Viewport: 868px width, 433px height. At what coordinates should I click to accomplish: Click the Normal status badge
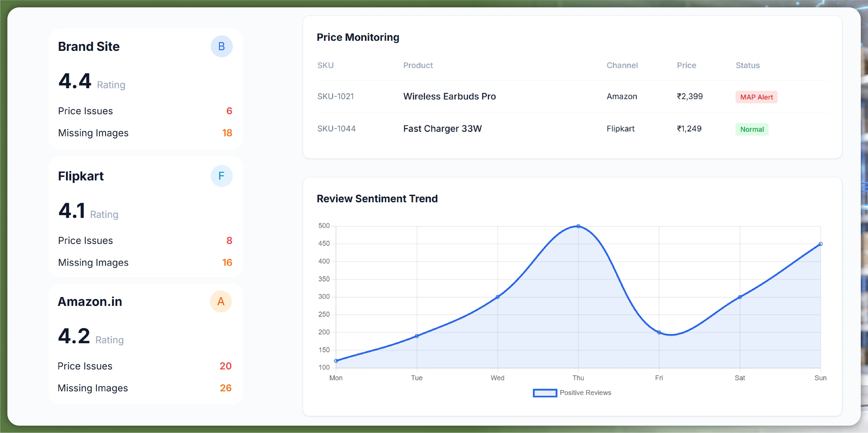pos(752,129)
